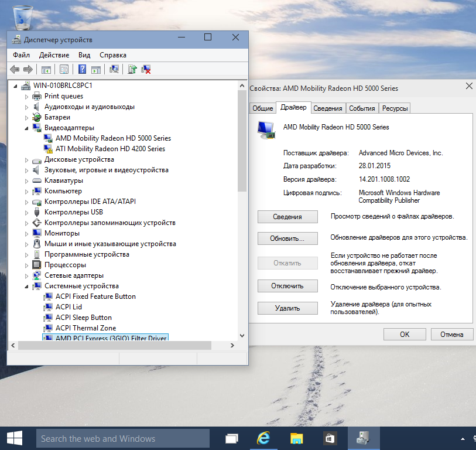Expand the Print queues node

[x=27, y=97]
